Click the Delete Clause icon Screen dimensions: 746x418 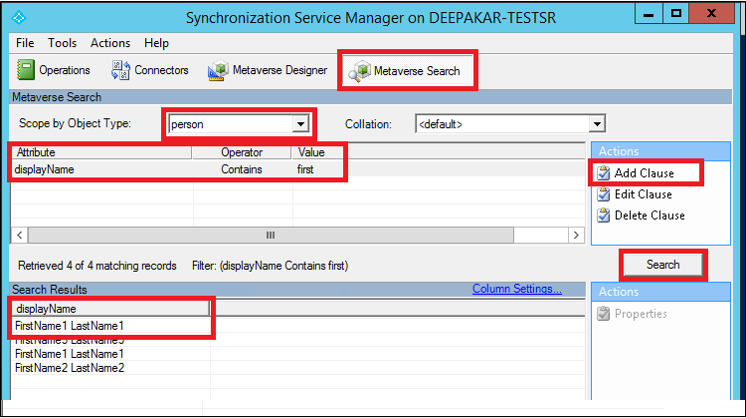click(603, 215)
